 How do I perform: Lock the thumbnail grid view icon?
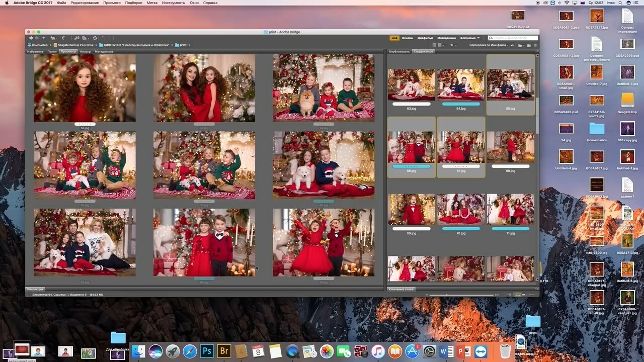[x=509, y=295]
